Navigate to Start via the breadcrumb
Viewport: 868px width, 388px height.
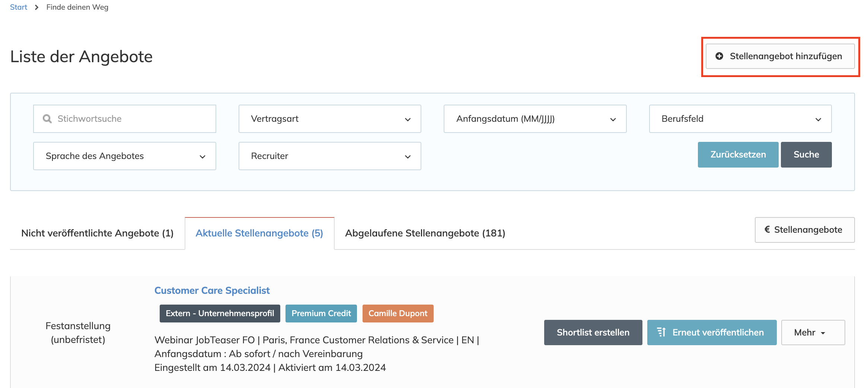point(18,7)
